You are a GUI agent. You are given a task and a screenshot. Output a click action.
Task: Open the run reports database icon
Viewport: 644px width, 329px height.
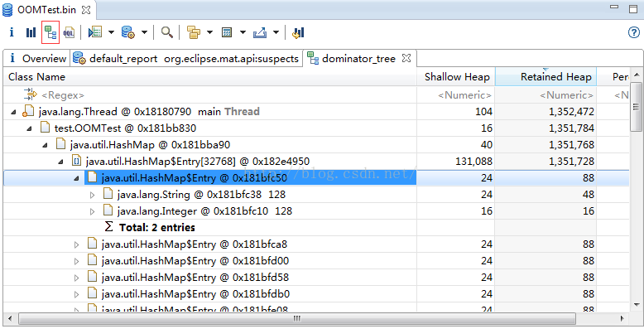[128, 32]
